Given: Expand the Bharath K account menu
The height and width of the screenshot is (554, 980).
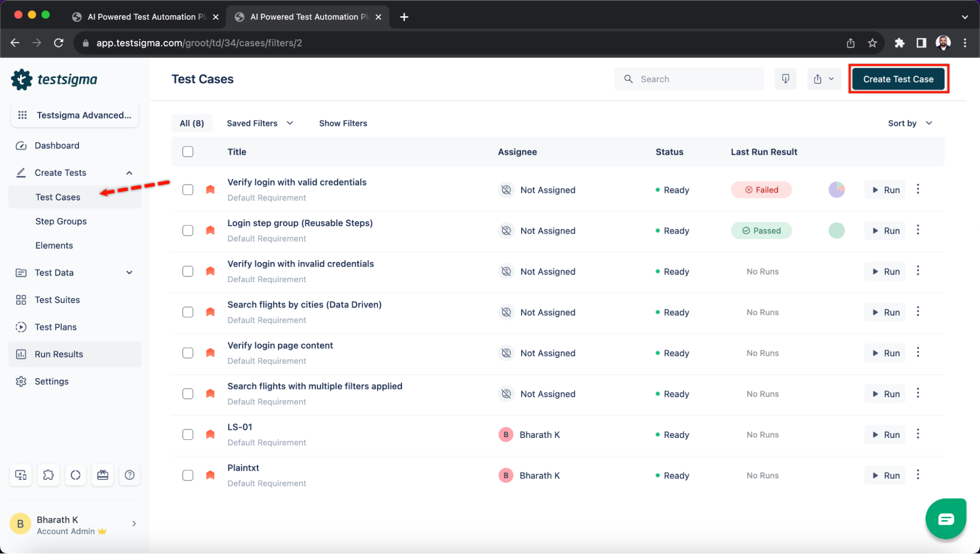Looking at the screenshot, I should [x=134, y=524].
